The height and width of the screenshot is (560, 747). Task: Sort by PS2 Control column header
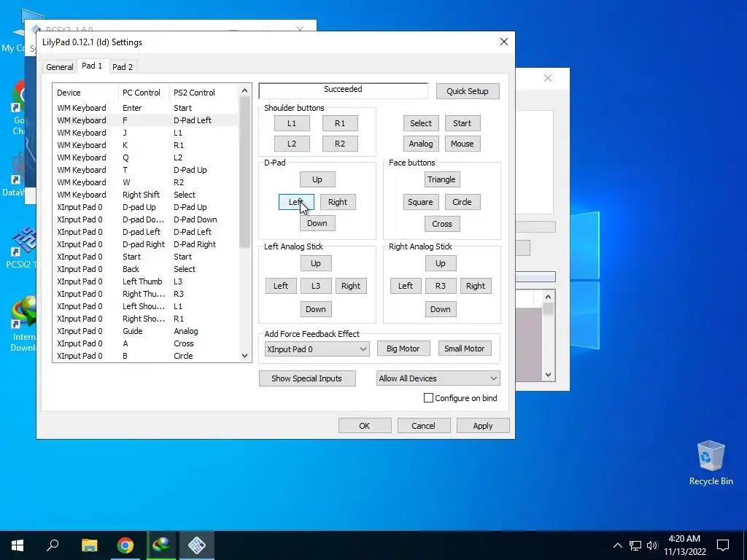[x=204, y=93]
